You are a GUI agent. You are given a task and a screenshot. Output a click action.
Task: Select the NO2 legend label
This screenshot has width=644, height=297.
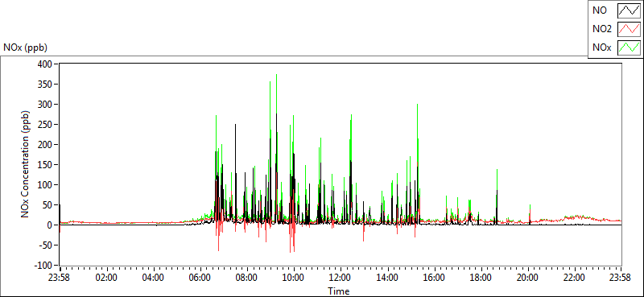click(602, 29)
